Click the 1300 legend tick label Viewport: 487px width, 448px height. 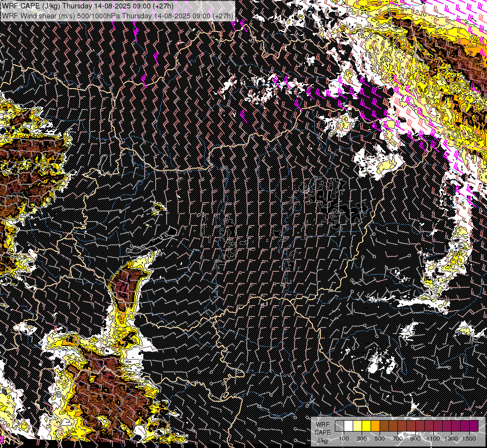coord(451,439)
